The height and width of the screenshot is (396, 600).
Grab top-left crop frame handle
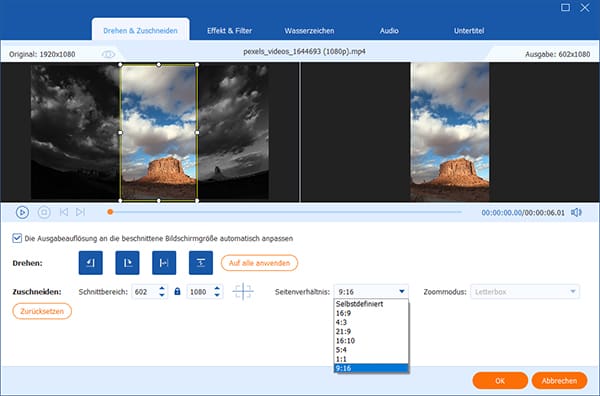pyautogui.click(x=121, y=65)
